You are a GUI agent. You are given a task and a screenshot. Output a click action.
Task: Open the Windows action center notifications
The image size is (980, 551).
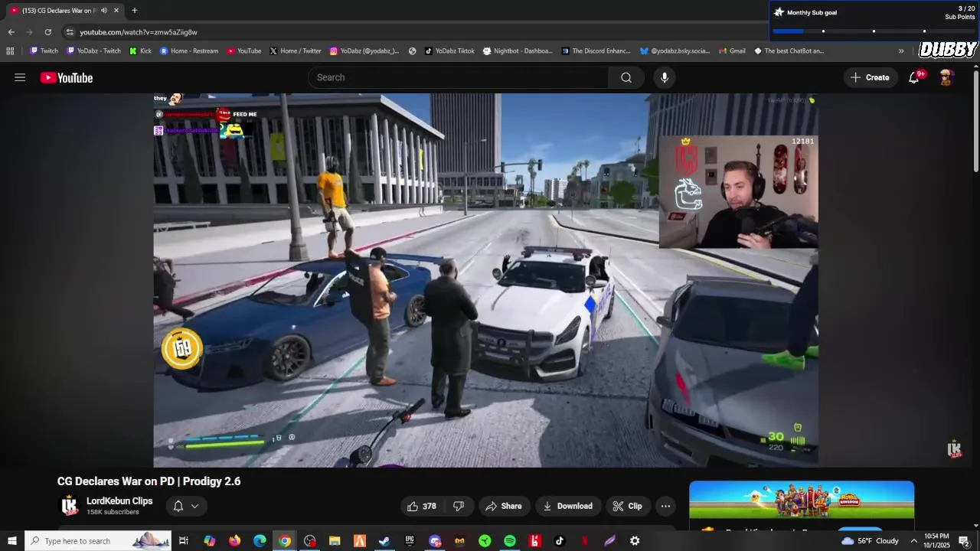click(964, 541)
